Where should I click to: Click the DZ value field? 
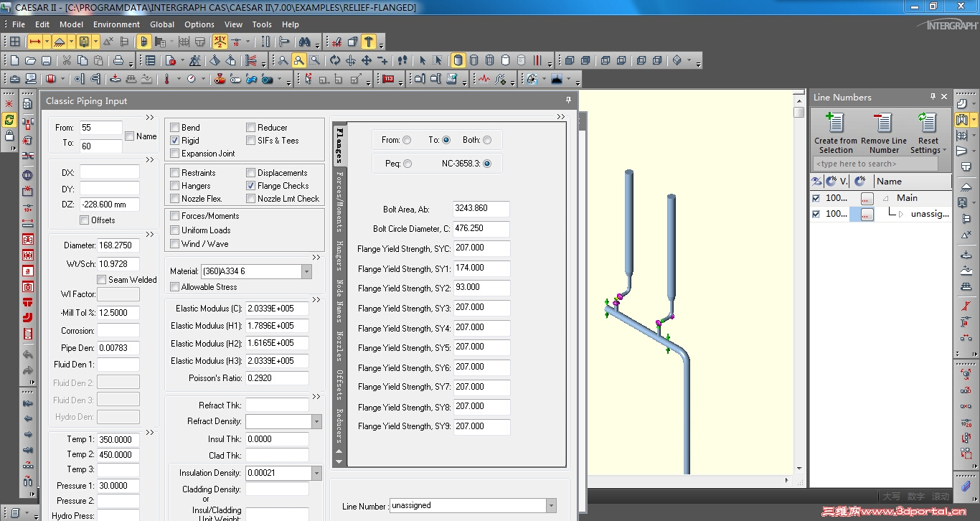[x=110, y=205]
